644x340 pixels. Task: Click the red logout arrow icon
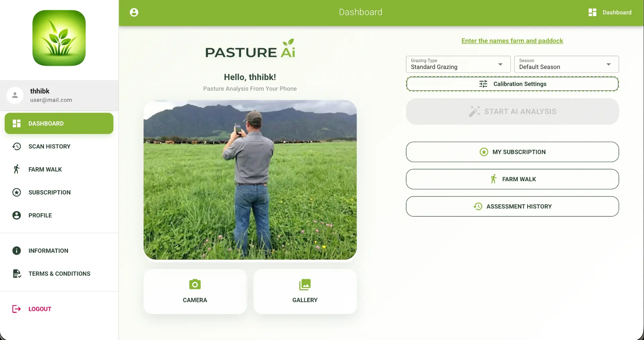tap(16, 309)
